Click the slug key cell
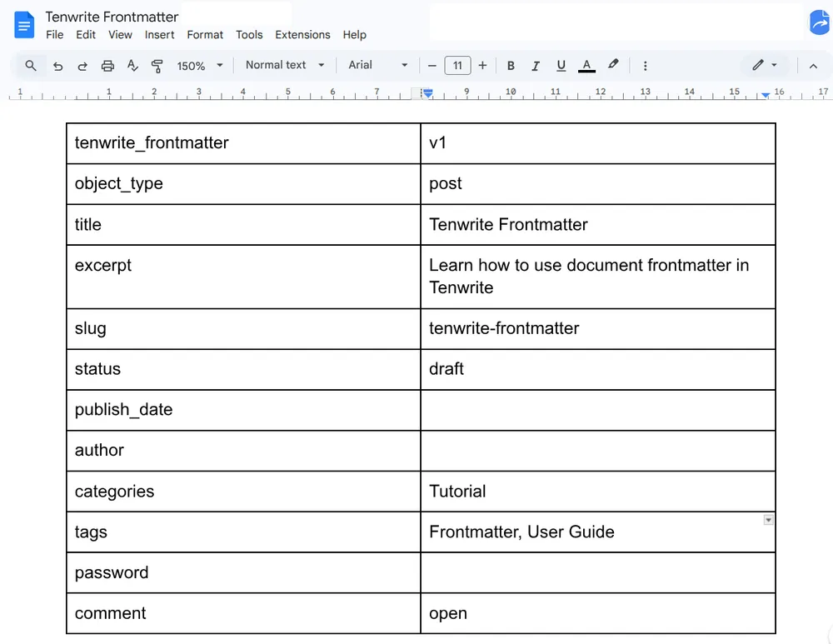833x644 pixels. [x=243, y=329]
